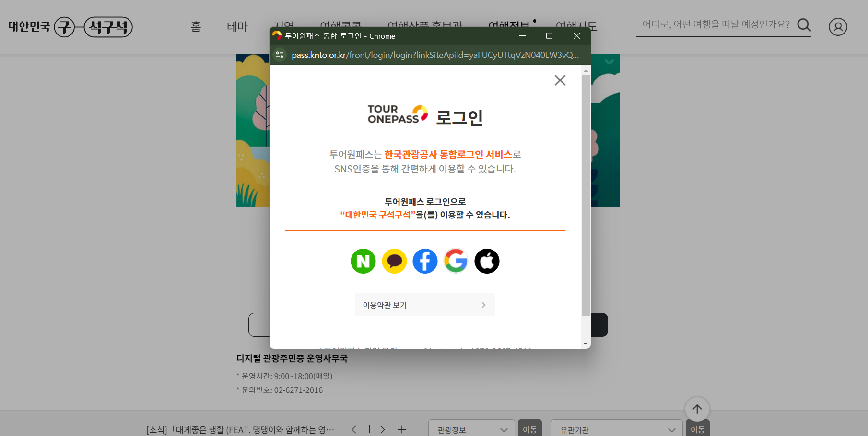Close the Tour Onepass login dialog X

pos(560,80)
